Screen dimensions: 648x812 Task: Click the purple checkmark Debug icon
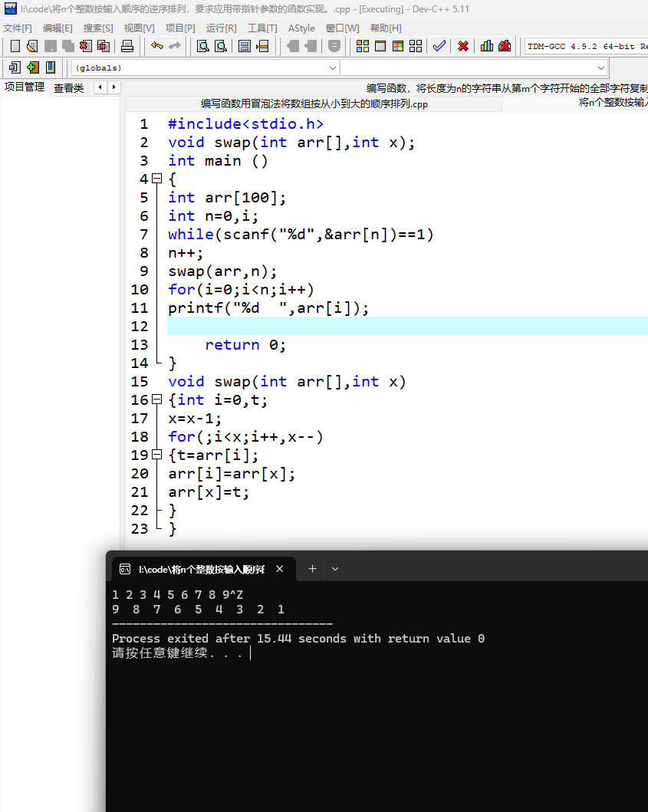point(439,46)
